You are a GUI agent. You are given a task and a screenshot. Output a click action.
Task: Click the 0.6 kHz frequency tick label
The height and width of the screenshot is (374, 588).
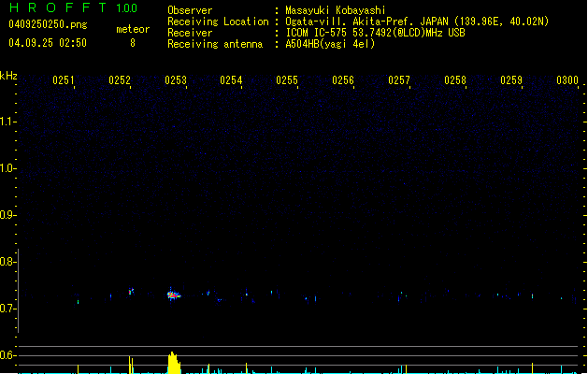pyautogui.click(x=7, y=355)
